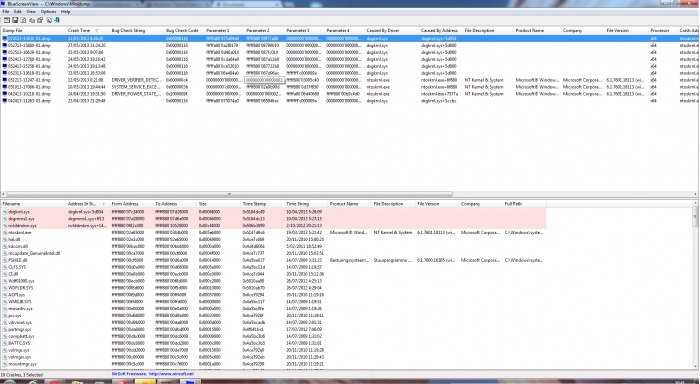Open the File menu
The width and height of the screenshot is (700, 384).
6,12
